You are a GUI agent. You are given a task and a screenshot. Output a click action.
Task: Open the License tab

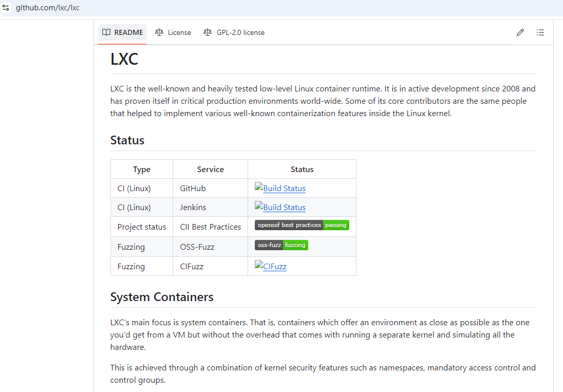pos(179,32)
